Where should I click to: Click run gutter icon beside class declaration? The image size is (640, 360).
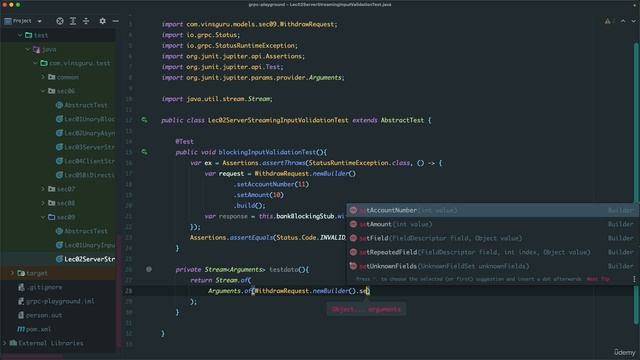[x=144, y=120]
